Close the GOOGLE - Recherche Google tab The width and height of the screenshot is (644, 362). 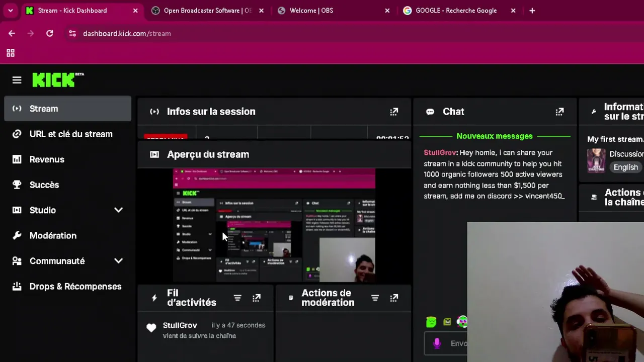tap(513, 11)
